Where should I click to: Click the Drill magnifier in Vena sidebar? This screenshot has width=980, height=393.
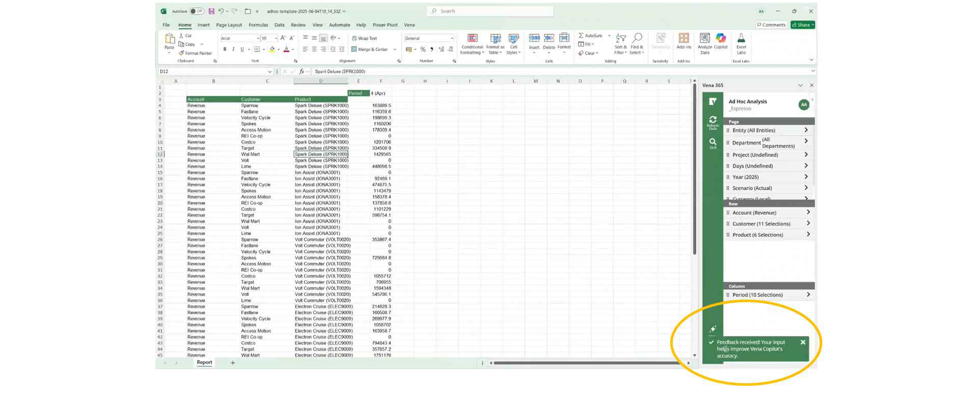pyautogui.click(x=713, y=143)
